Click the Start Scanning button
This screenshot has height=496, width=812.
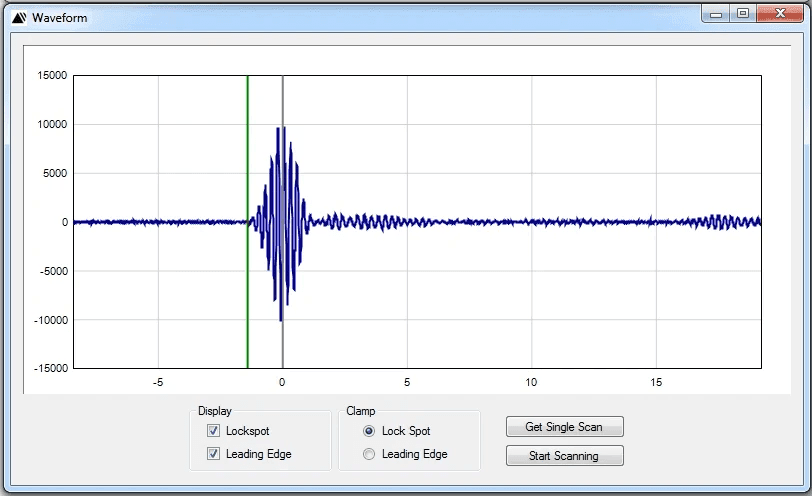coord(564,456)
